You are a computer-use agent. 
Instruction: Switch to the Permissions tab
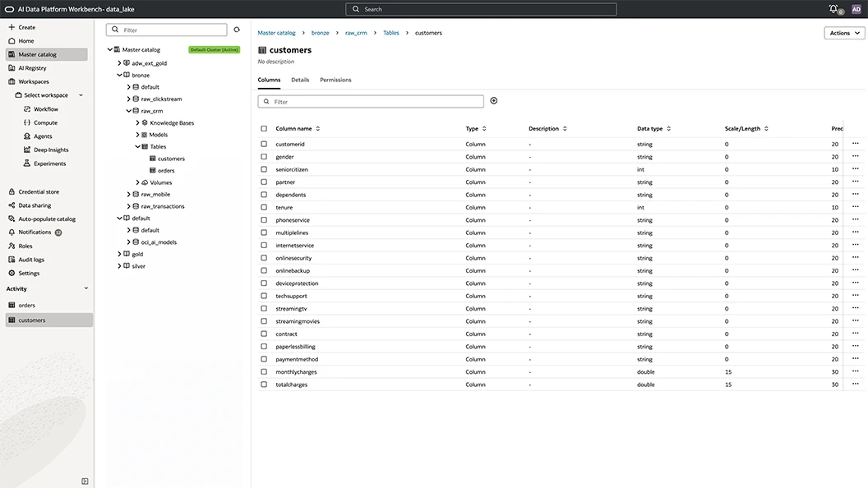pos(335,80)
